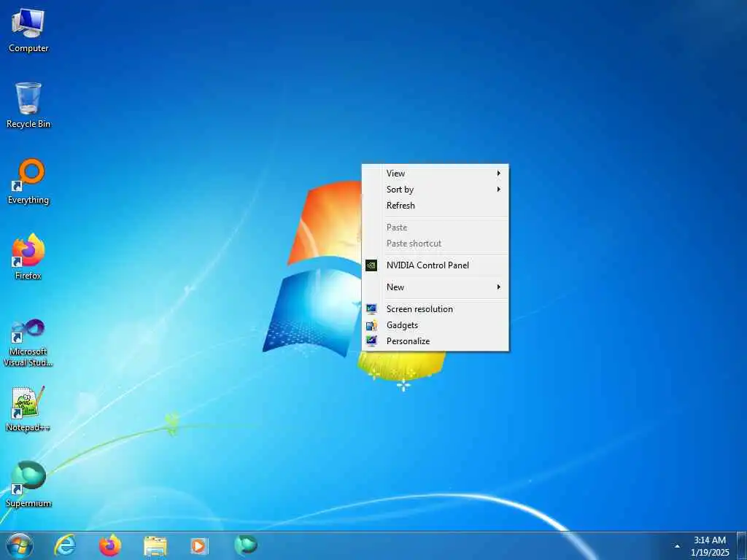Click the 3:14 AM taskbar clock
The image size is (747, 560).
click(x=709, y=540)
